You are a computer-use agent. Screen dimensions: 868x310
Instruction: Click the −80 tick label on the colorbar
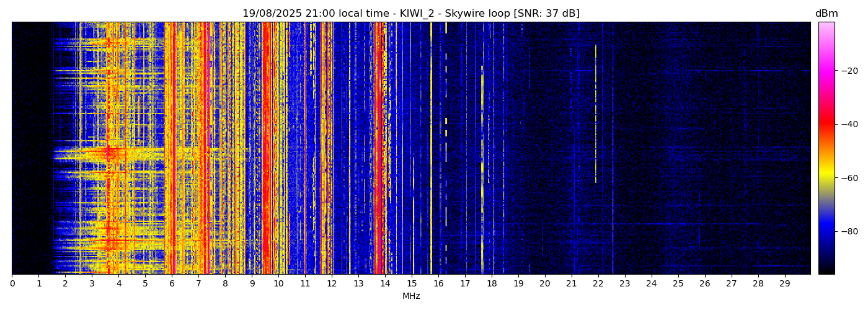pyautogui.click(x=848, y=231)
